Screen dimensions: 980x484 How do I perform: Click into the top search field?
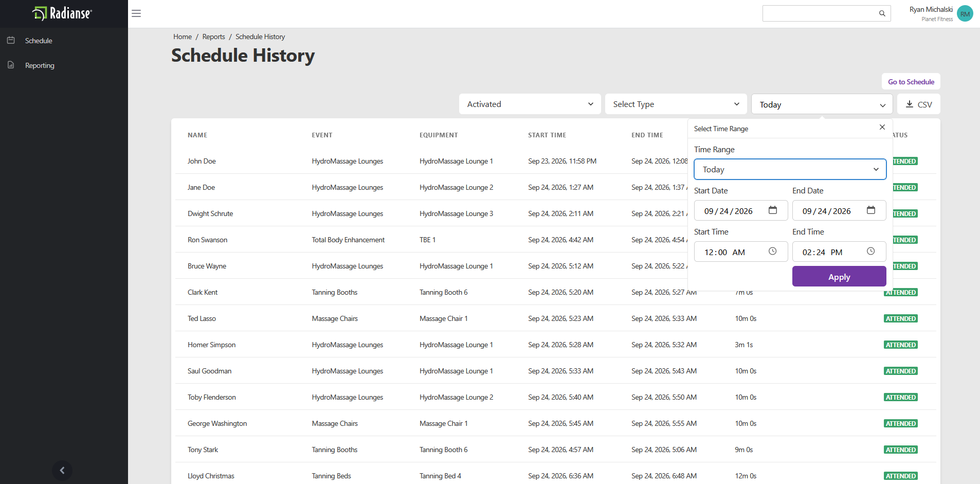820,13
